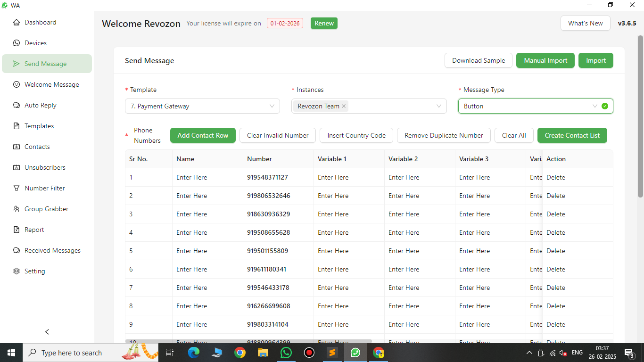Screen dimensions: 644x362
Task: Click the Contacts card icon
Action: point(17,147)
